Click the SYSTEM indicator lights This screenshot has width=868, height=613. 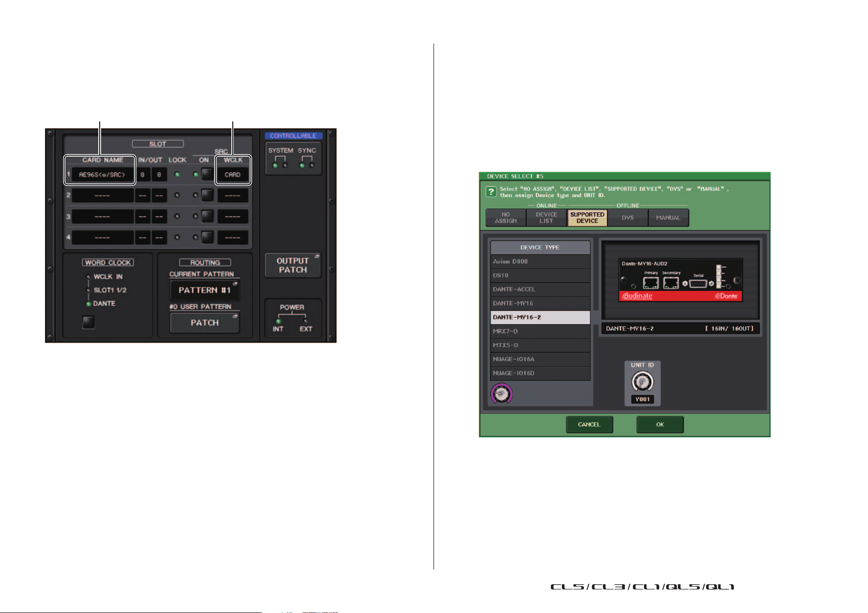[281, 165]
